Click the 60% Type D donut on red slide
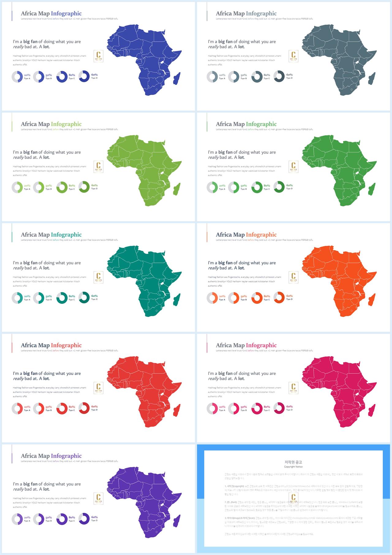This screenshot has width=392, height=555. coord(84,408)
